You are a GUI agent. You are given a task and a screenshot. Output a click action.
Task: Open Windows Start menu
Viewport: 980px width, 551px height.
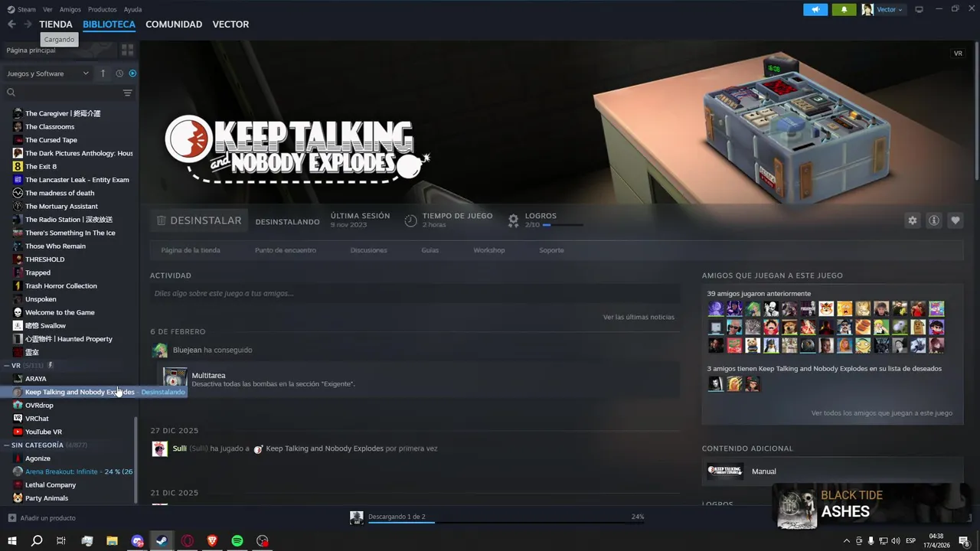(11, 541)
